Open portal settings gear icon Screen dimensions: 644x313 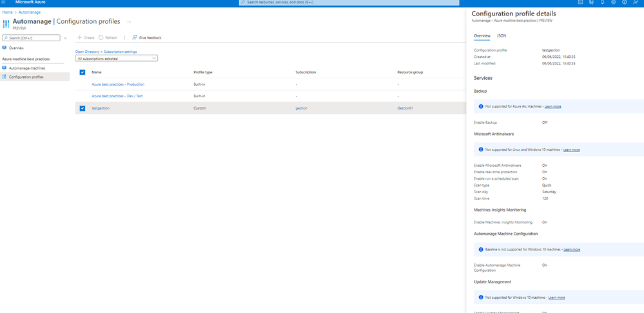[614, 2]
